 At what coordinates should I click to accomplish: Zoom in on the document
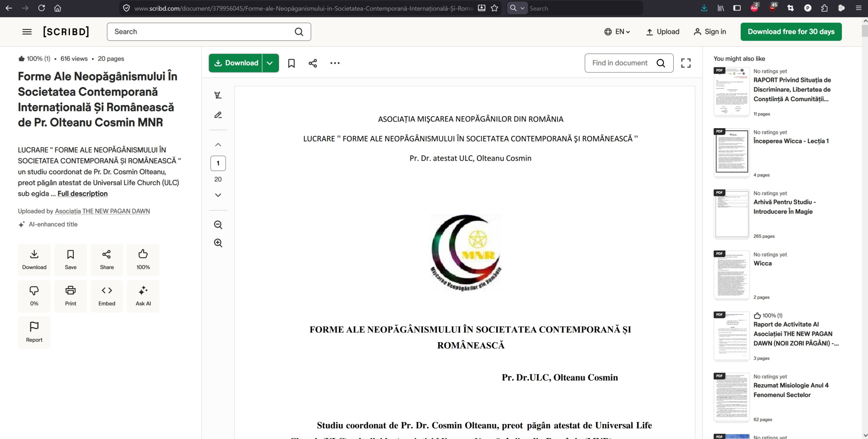[218, 243]
